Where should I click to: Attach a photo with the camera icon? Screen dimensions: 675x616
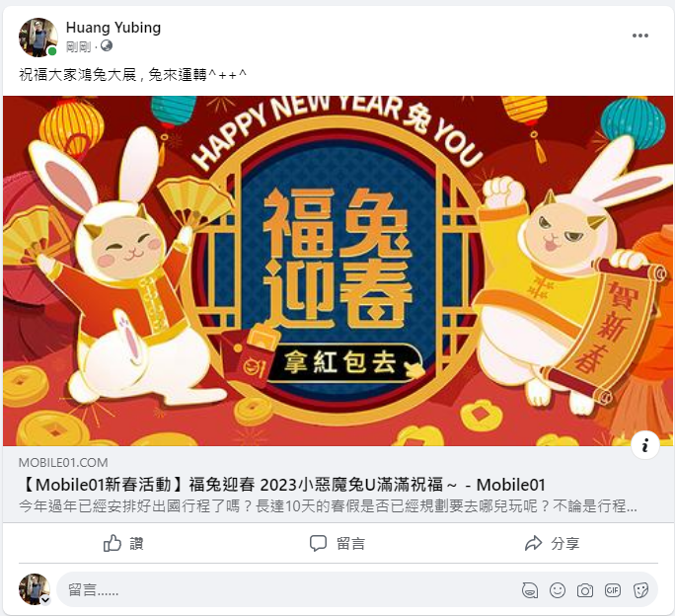click(x=585, y=590)
